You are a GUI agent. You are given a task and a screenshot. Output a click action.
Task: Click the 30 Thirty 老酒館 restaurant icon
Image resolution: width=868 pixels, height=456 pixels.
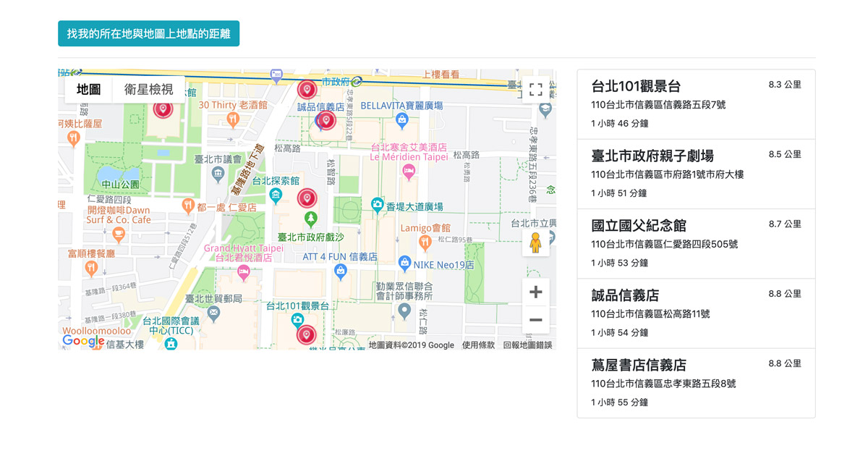[x=233, y=119]
